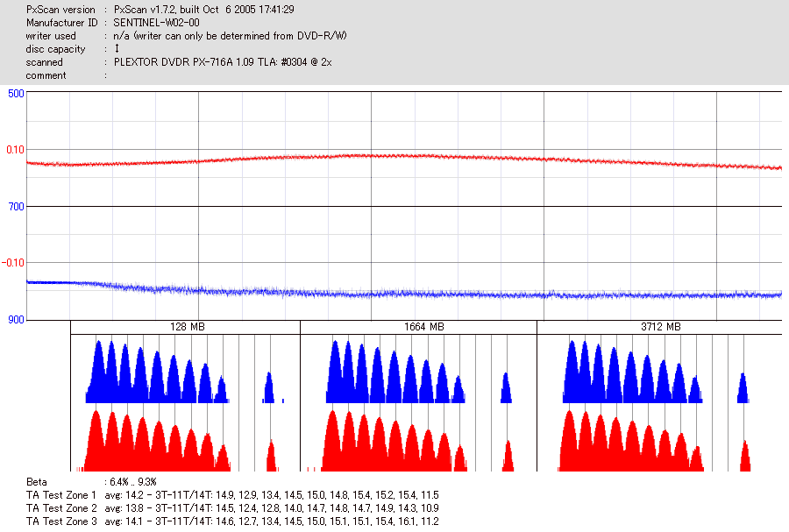The width and height of the screenshot is (789, 532).
Task: Select the 3712 MB zone header
Action: coord(661,327)
